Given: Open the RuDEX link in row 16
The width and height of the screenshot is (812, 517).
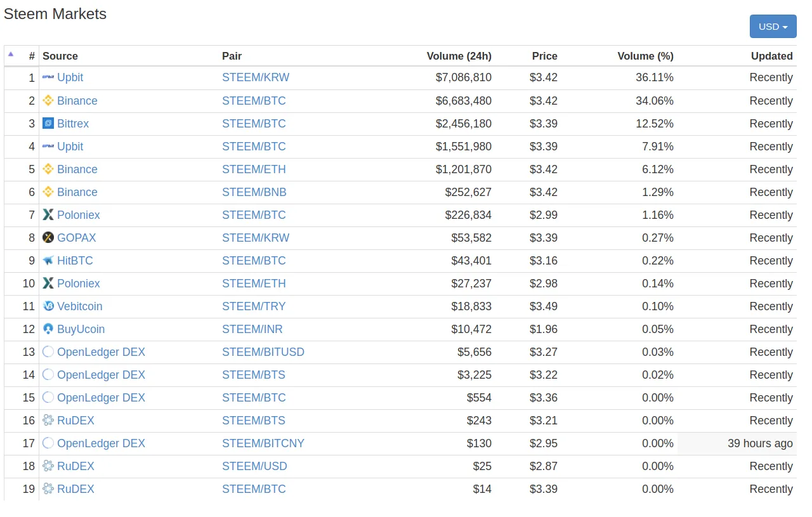Looking at the screenshot, I should 75,420.
